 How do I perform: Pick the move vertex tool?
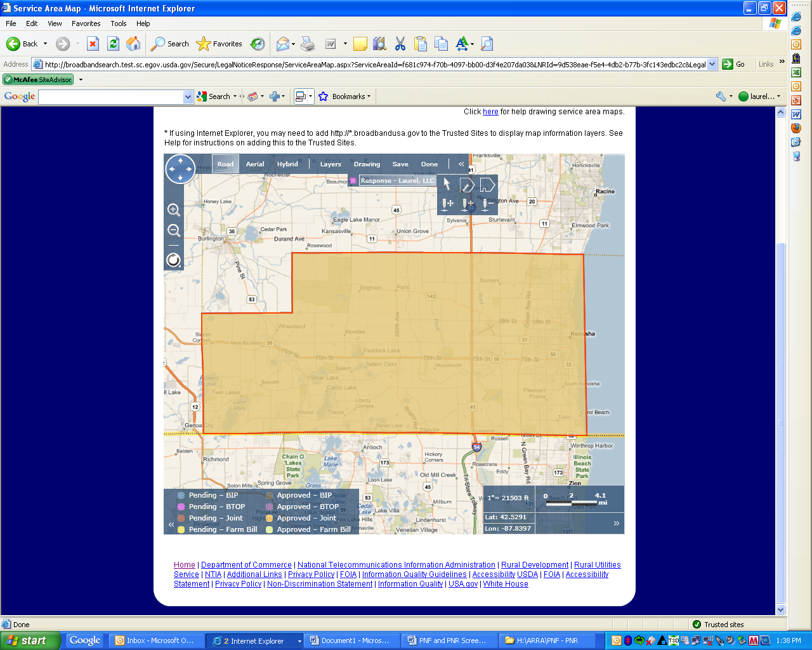coord(448,204)
